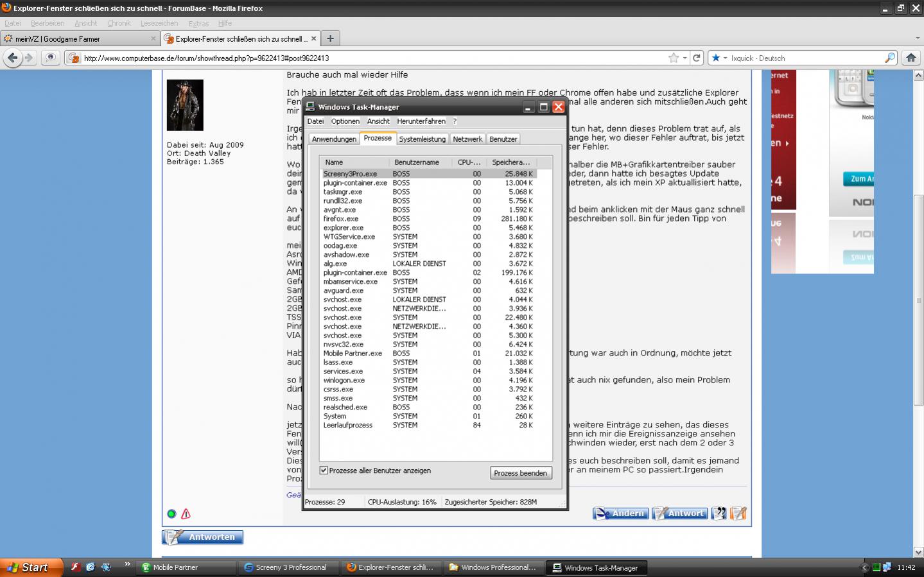This screenshot has width=924, height=577.
Task: Click the Ändern button on post
Action: pyautogui.click(x=620, y=513)
